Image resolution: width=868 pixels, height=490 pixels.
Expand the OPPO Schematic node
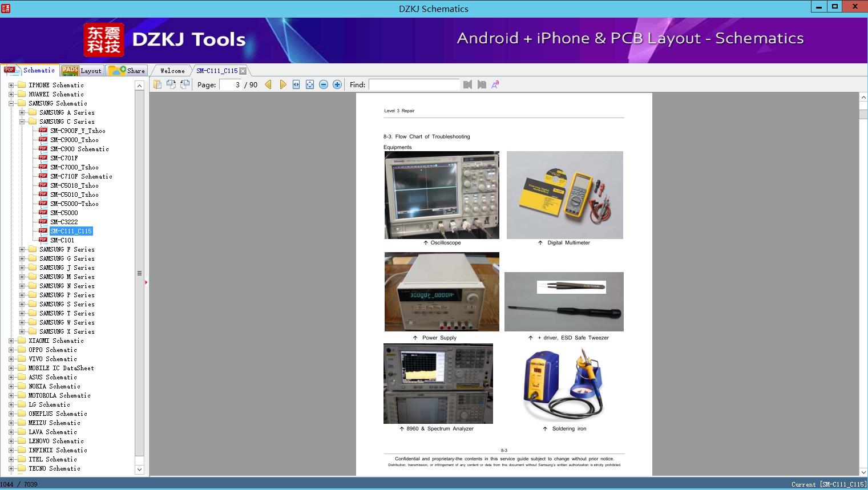click(11, 350)
